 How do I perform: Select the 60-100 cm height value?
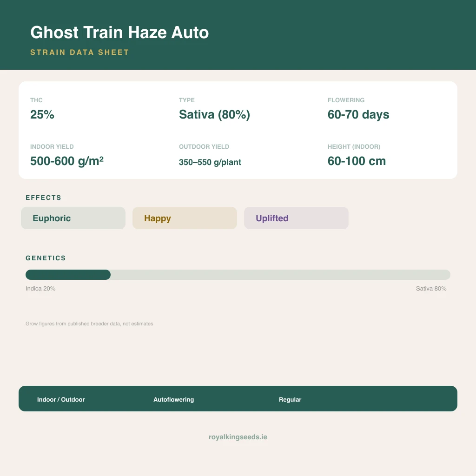pos(357,161)
